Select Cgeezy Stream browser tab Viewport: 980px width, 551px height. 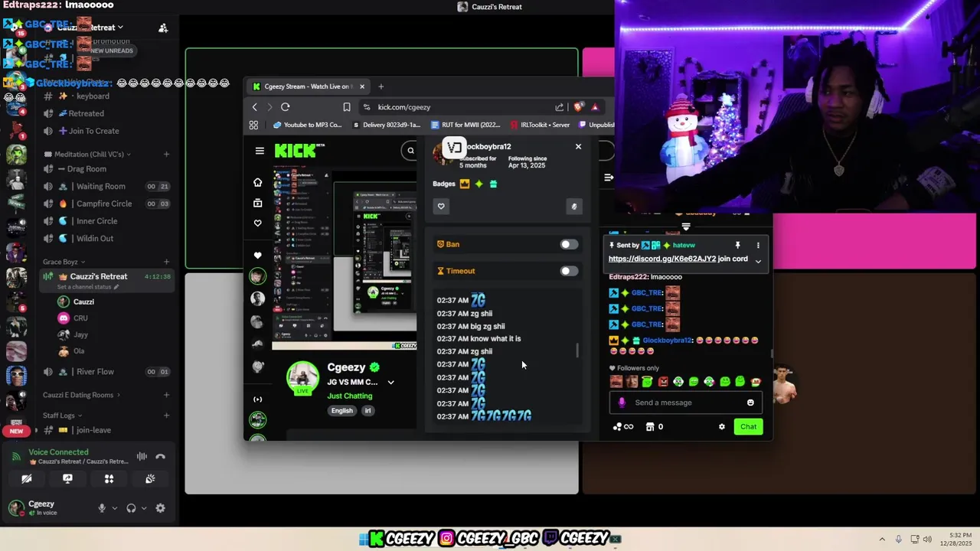[309, 86]
